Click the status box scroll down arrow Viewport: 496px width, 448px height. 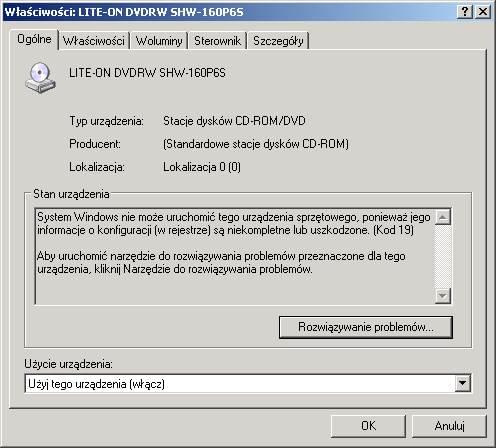[x=443, y=296]
